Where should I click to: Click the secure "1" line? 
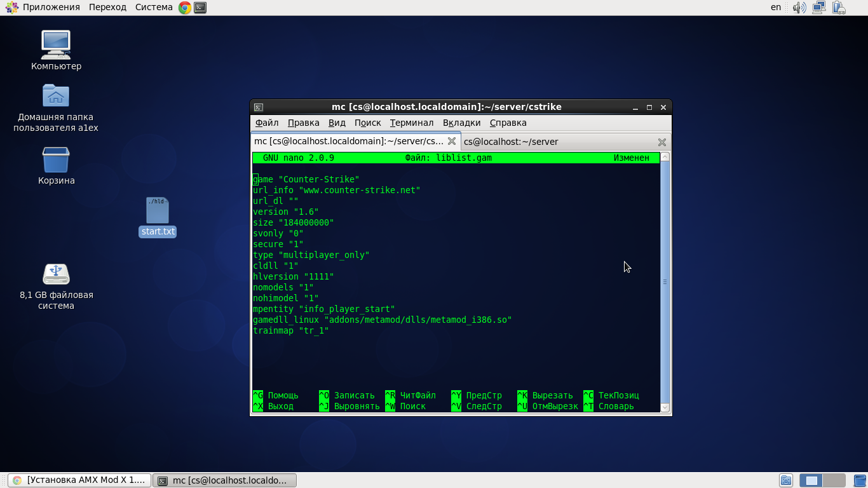[278, 244]
